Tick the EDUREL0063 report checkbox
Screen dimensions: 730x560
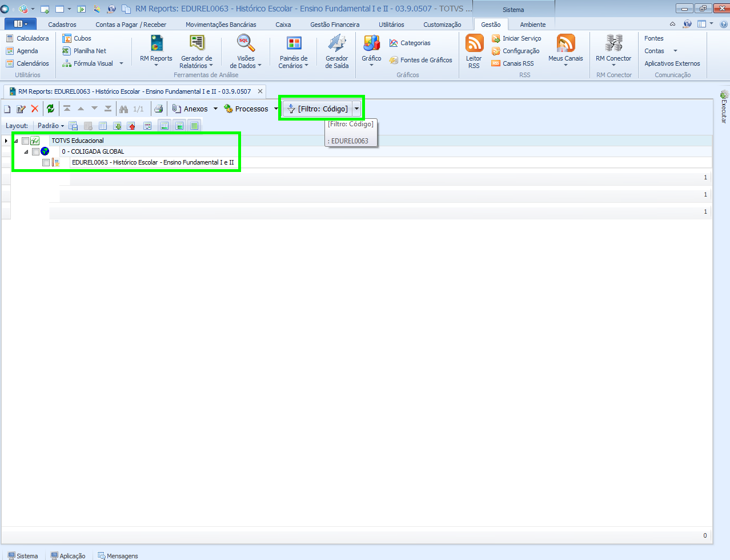point(46,162)
